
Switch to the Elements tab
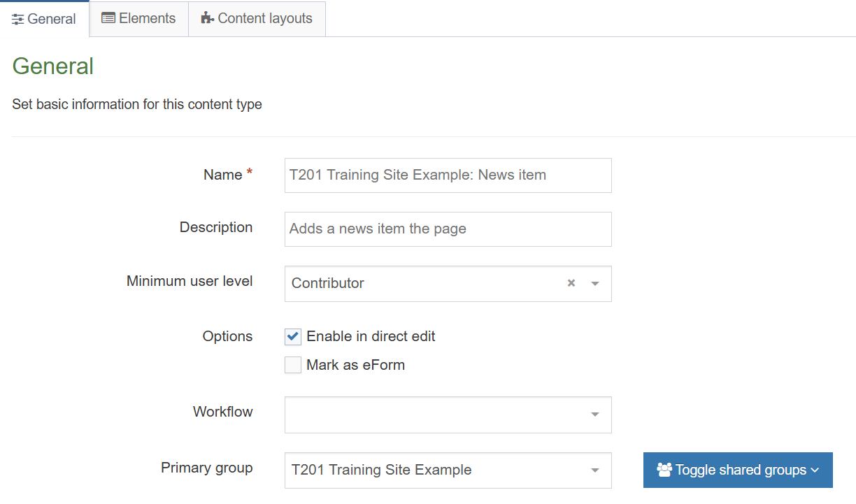(x=138, y=18)
